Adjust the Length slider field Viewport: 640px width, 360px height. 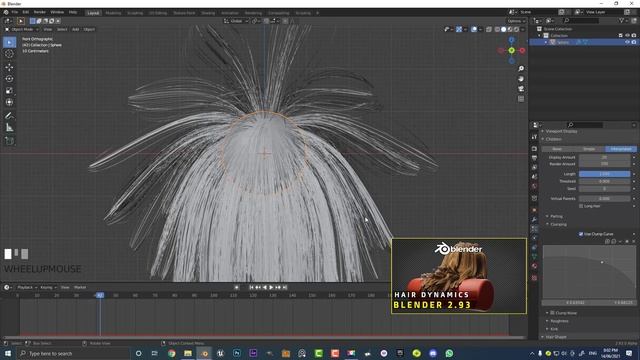(604, 174)
